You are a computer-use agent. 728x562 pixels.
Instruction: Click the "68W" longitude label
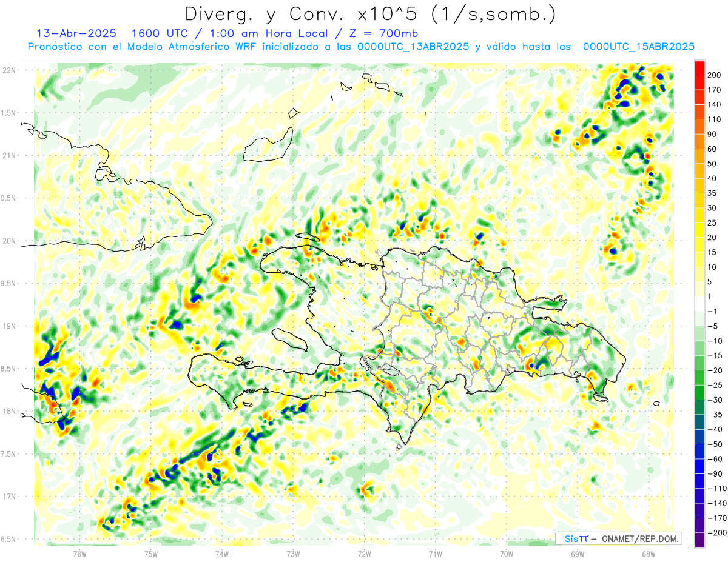point(648,554)
